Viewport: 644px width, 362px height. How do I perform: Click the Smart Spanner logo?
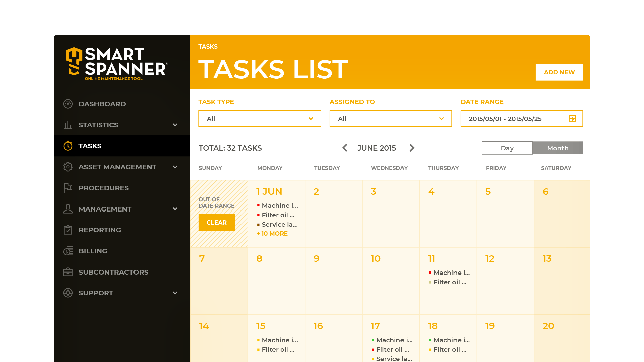pos(117,64)
